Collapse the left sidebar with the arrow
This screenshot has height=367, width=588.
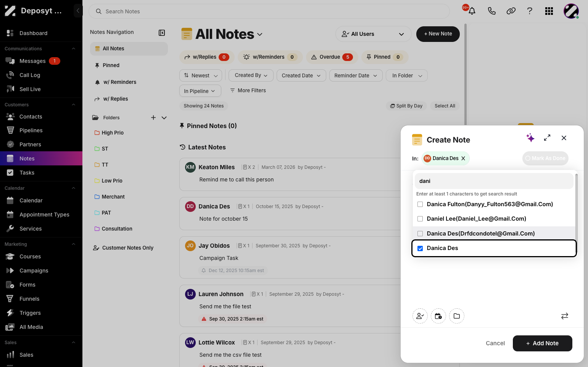(78, 11)
